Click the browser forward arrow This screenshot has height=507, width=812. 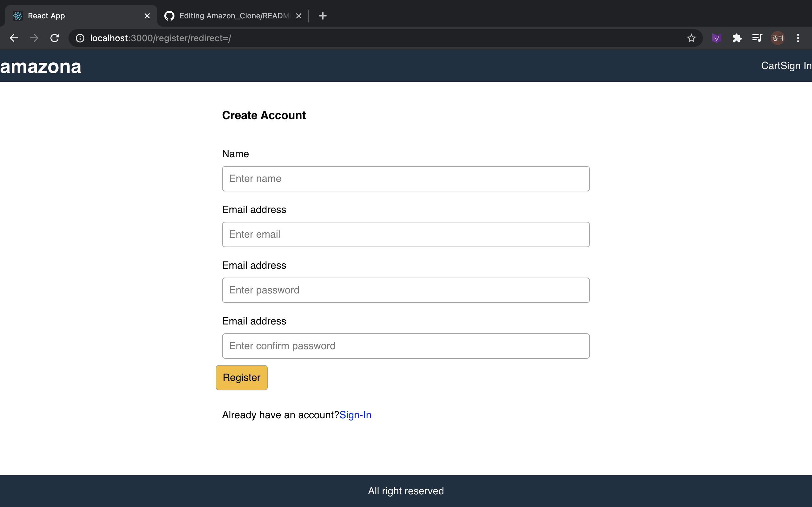(34, 38)
